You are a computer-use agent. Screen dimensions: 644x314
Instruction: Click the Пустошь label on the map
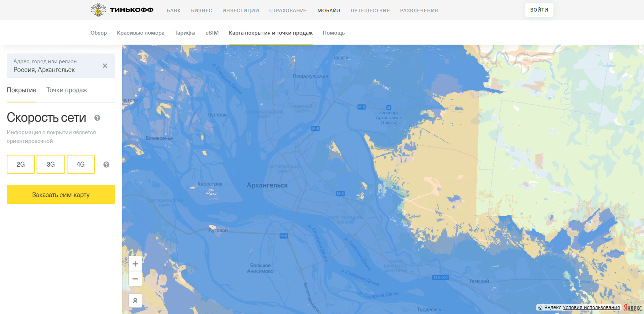(x=217, y=115)
